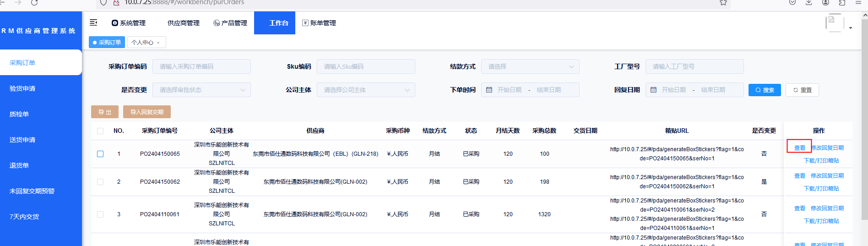
Task: Click the user avatar image
Action: point(834,22)
